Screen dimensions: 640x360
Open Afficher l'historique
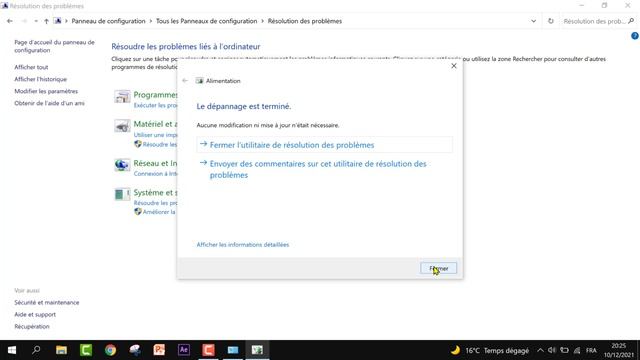(x=40, y=79)
